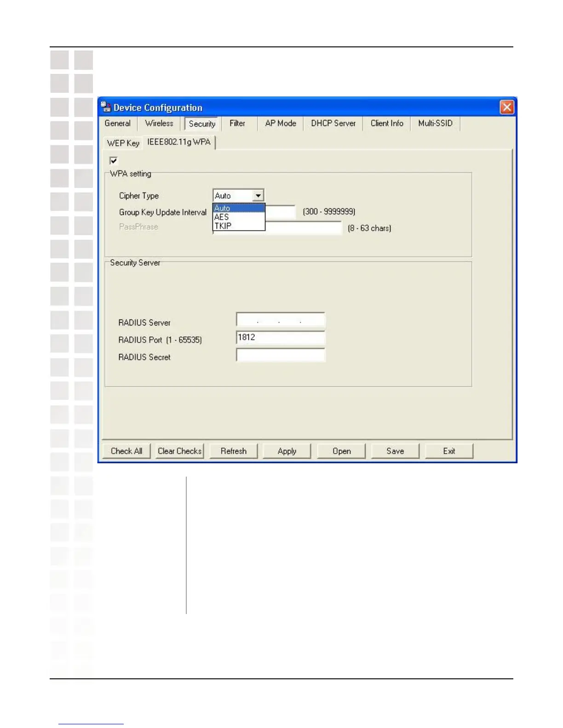Select the IEEE802.11g WPA sub-tab
This screenshot has width=563, height=728.
179,142
